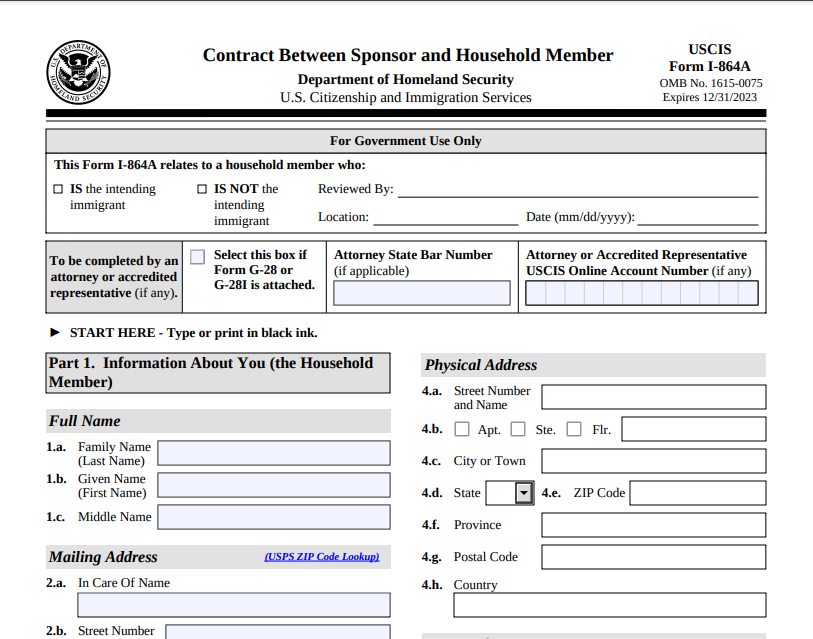Click the Family Name input field
The width and height of the screenshot is (813, 639).
274,453
